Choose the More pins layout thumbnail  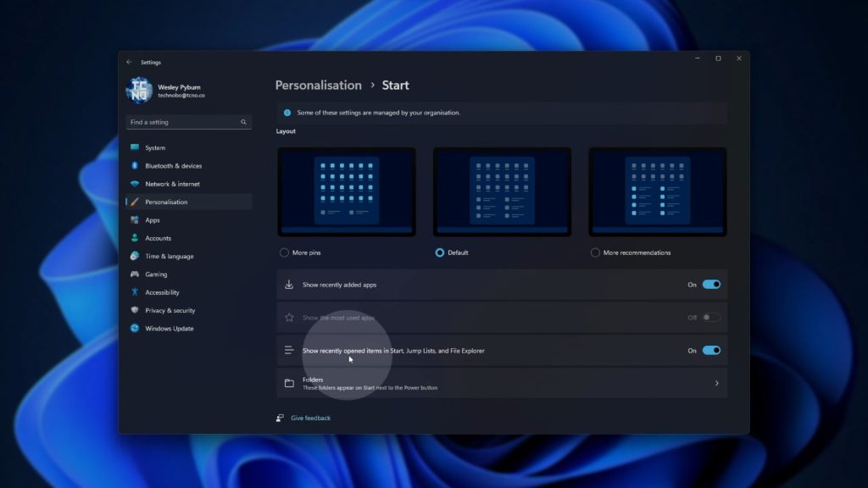click(x=347, y=192)
